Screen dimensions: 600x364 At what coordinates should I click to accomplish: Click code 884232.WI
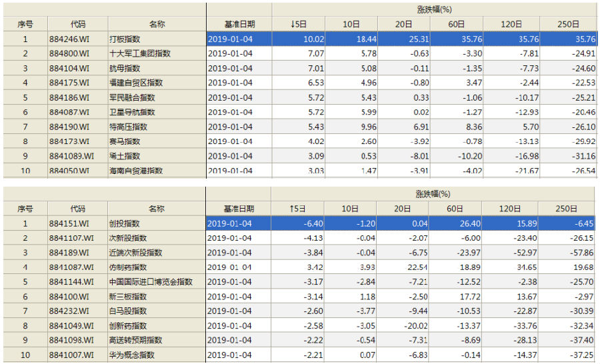pos(69,311)
